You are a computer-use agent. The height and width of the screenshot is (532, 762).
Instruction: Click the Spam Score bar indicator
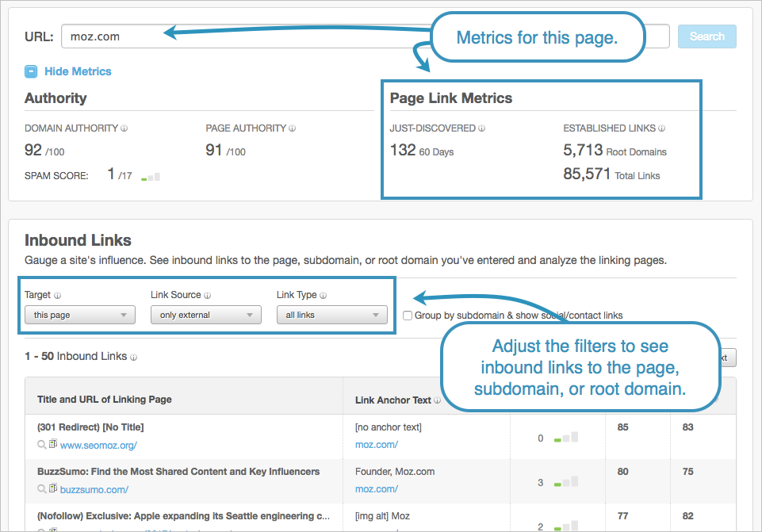click(151, 177)
